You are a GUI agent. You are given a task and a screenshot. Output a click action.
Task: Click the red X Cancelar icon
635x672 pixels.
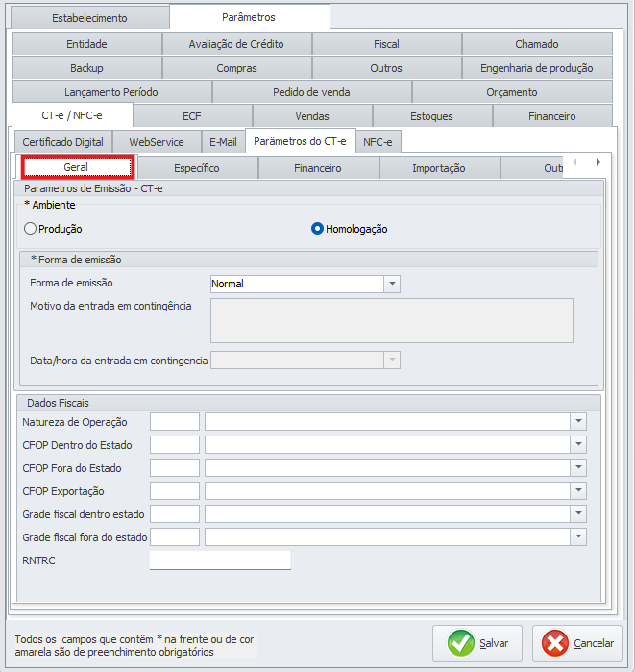tap(554, 643)
